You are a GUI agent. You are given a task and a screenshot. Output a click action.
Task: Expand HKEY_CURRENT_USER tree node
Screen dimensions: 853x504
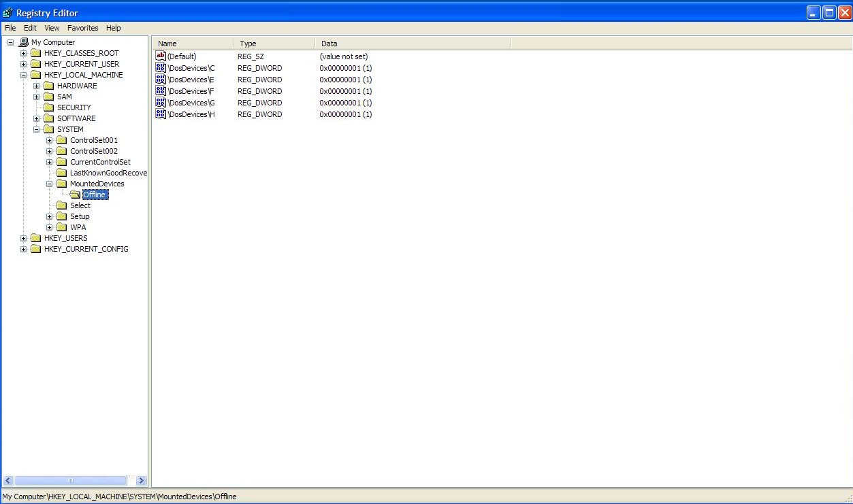[23, 64]
